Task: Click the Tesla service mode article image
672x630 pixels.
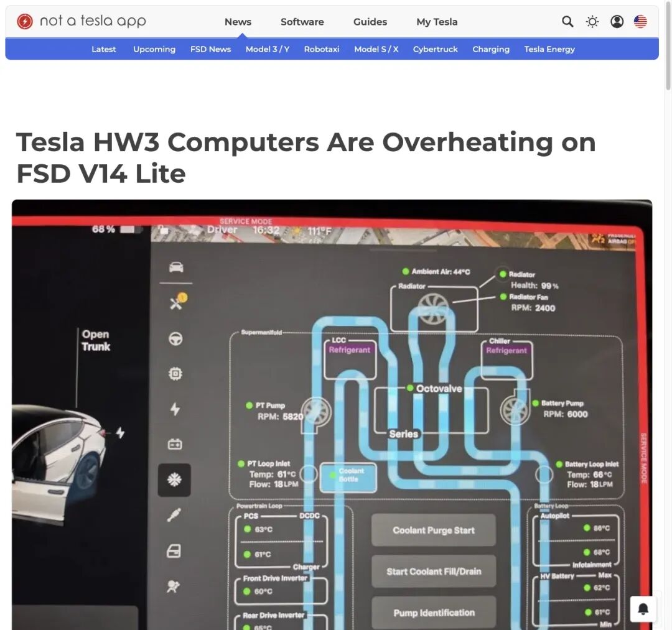Action: [332, 415]
